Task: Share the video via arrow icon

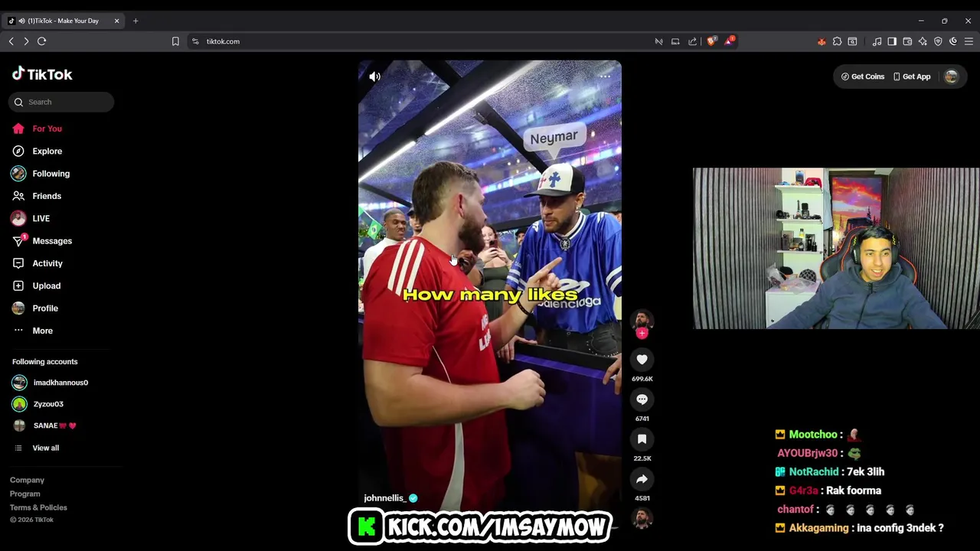Action: (642, 479)
